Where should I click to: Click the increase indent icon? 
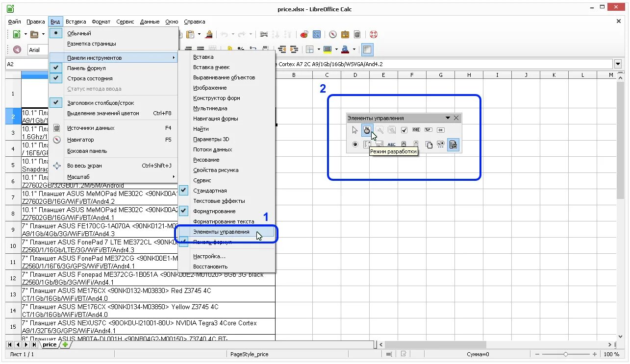click(x=294, y=49)
